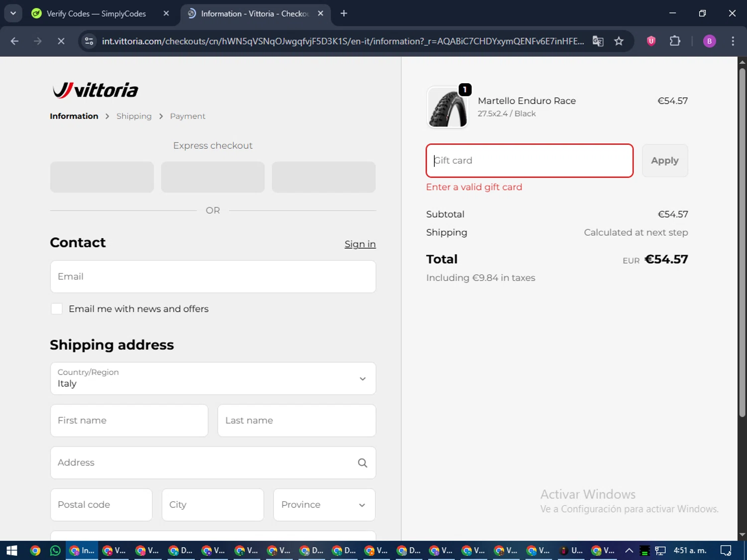
Task: Click the first express checkout placeholder button
Action: click(102, 177)
